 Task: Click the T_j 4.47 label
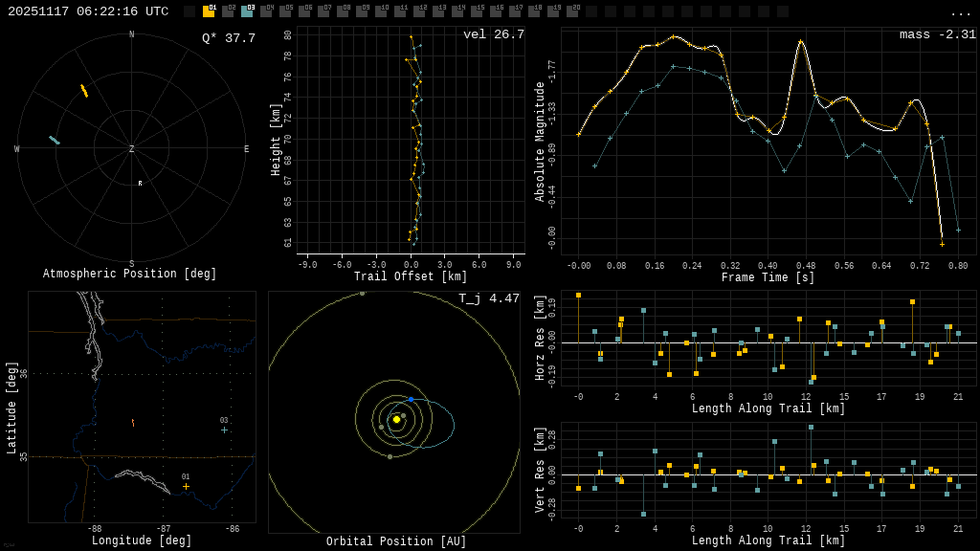[488, 299]
